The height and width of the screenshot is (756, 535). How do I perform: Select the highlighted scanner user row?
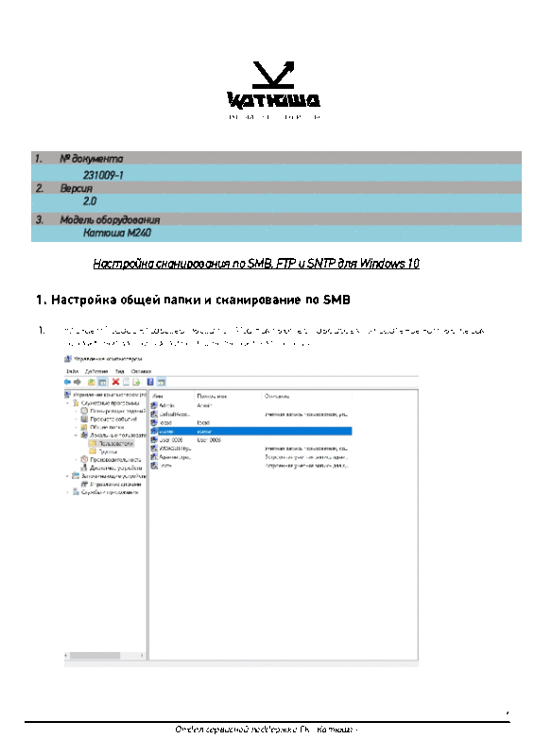[x=250, y=431]
